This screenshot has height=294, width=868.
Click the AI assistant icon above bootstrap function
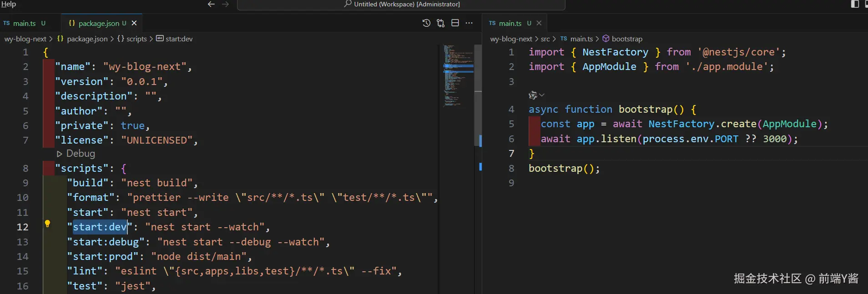coord(533,95)
